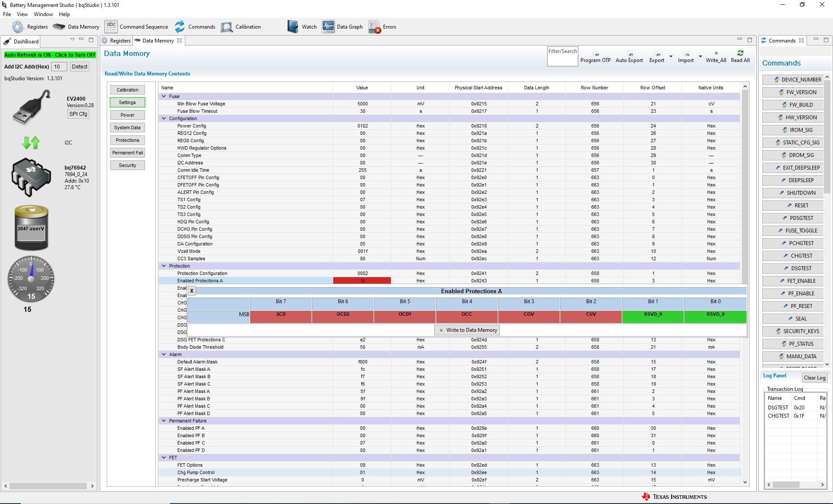Viewport: 833px width, 504px height.
Task: Minimize the DashBoard panel
Action: tap(81, 39)
